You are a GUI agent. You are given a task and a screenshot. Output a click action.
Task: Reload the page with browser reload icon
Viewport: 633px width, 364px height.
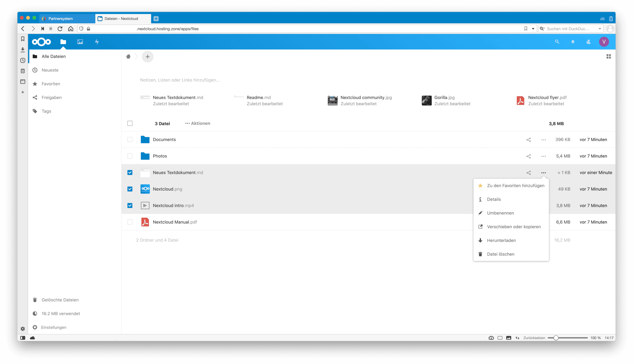(x=60, y=29)
